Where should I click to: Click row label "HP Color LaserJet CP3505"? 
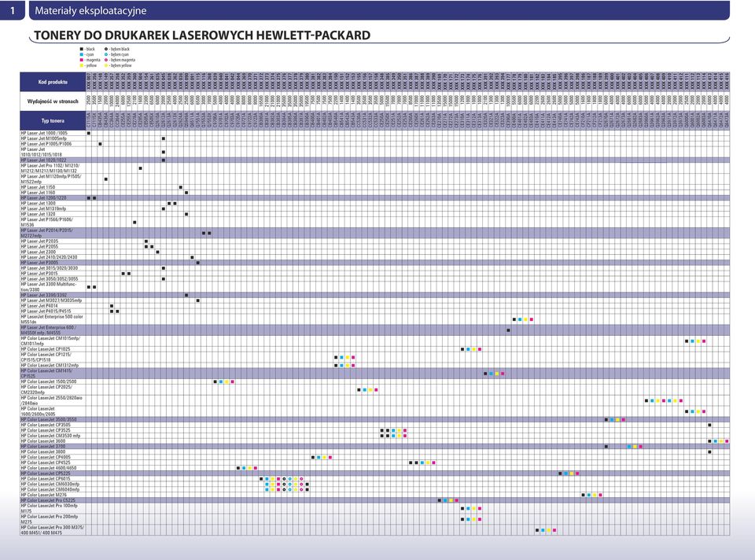click(x=46, y=425)
